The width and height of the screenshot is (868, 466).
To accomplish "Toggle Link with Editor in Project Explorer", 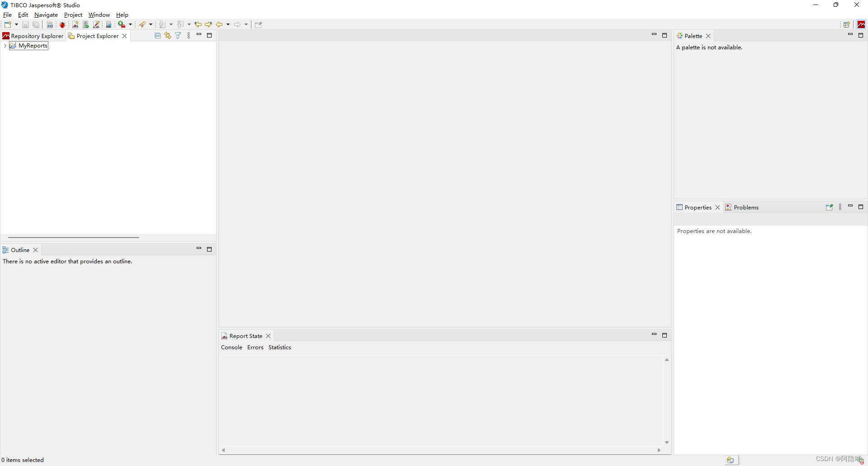I will [x=167, y=35].
